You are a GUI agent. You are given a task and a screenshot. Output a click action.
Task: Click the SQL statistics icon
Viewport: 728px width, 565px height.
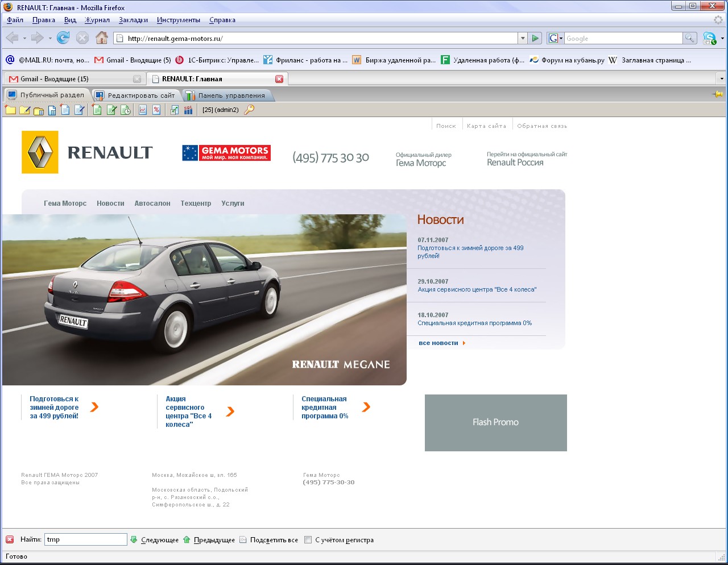pyautogui.click(x=188, y=110)
